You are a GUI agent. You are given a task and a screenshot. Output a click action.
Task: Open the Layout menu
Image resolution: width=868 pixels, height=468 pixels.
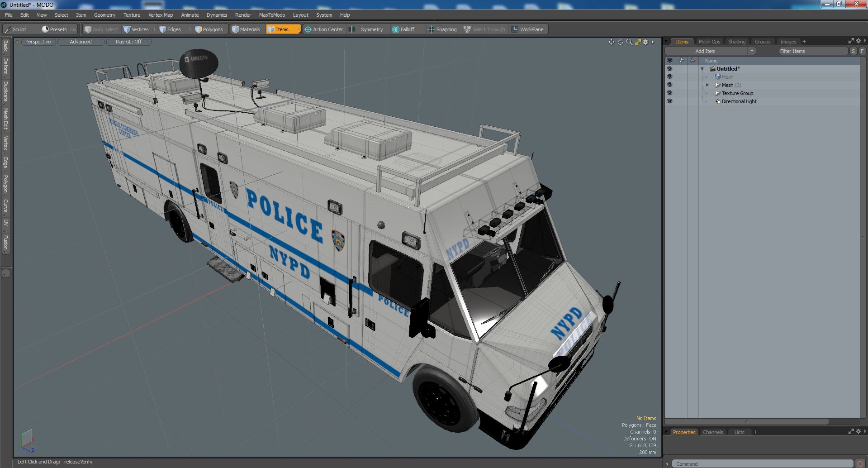pos(300,15)
